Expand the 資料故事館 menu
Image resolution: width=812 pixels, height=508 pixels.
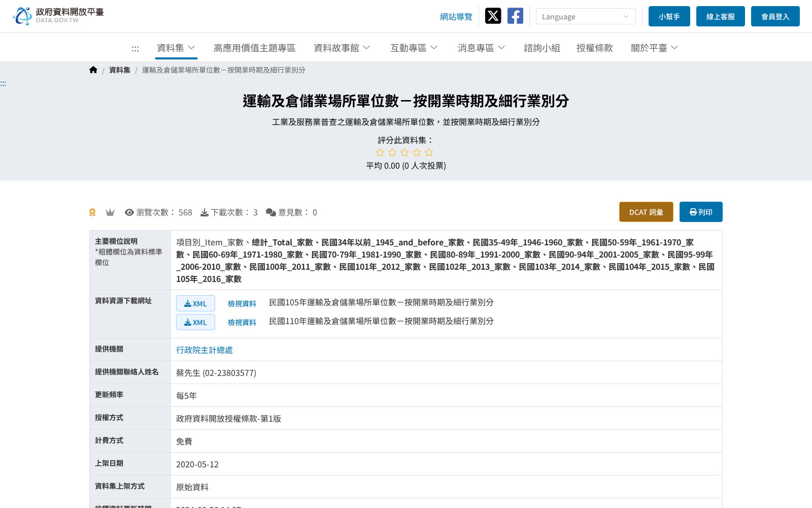click(342, 48)
